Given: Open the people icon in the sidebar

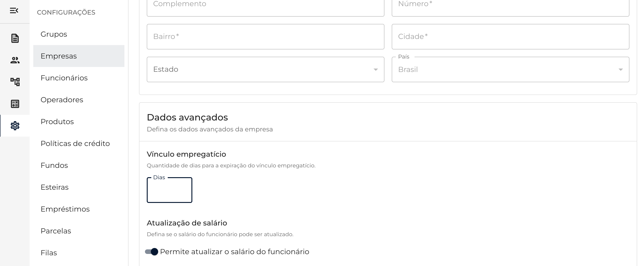Looking at the screenshot, I should point(15,60).
